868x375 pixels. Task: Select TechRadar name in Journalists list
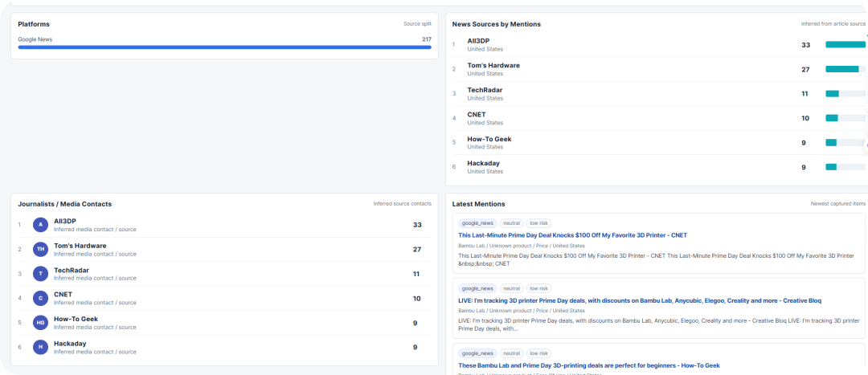click(x=71, y=270)
